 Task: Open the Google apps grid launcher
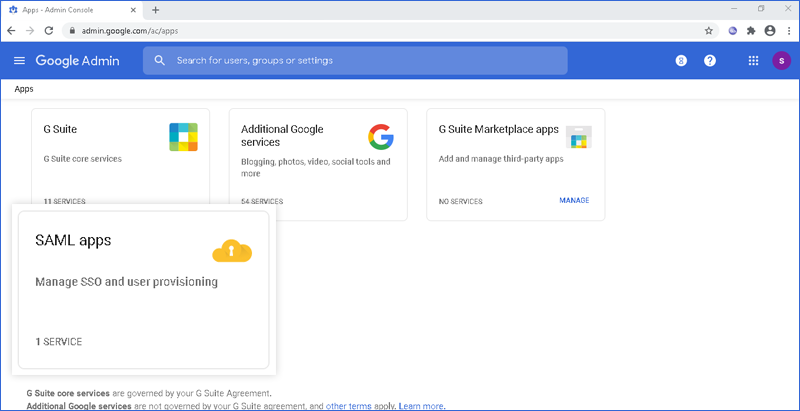click(x=753, y=61)
